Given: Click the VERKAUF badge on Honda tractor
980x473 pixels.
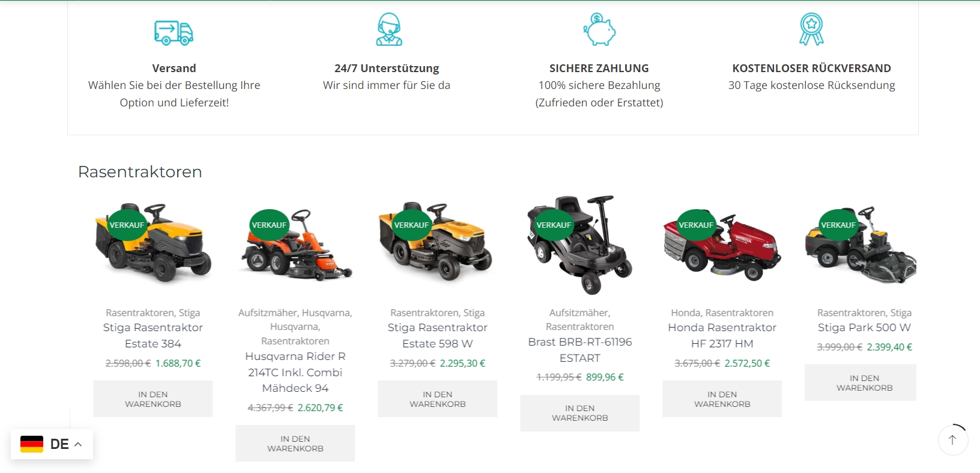Looking at the screenshot, I should coord(696,225).
